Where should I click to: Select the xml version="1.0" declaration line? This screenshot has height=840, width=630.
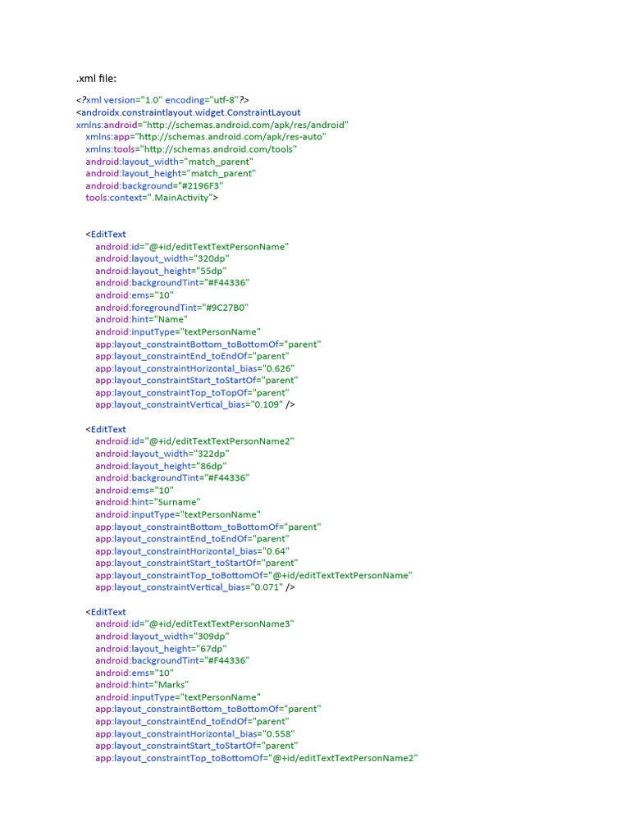(162, 100)
